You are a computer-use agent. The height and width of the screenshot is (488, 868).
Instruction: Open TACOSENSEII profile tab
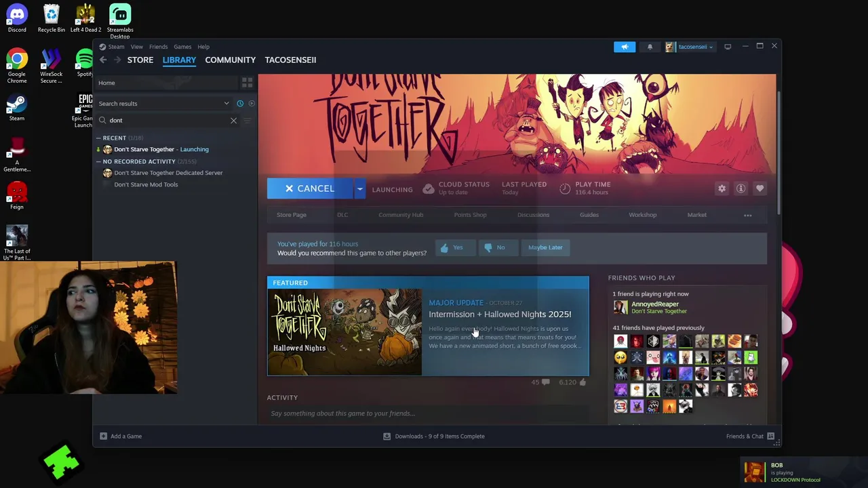[x=290, y=60]
